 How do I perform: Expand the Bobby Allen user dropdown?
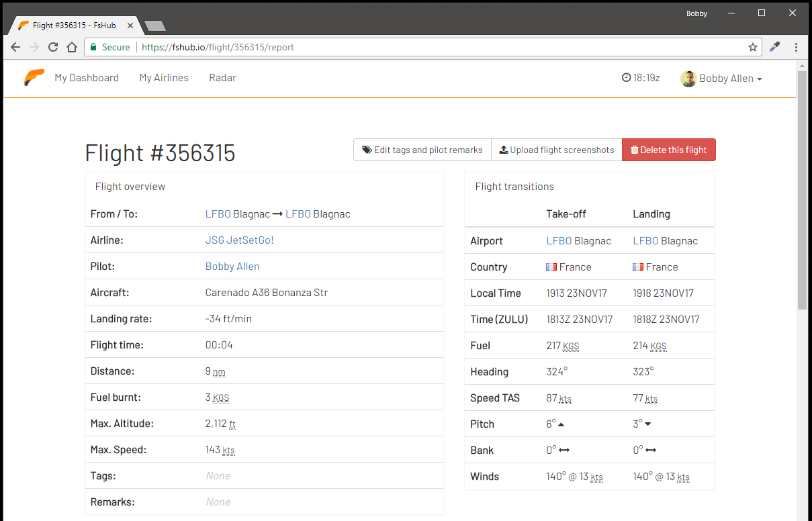(730, 79)
